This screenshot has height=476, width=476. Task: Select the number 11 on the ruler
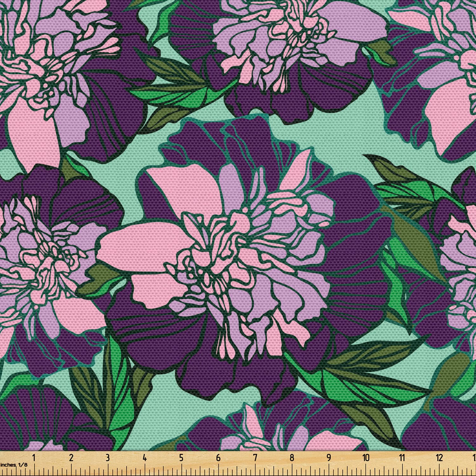click(x=402, y=457)
